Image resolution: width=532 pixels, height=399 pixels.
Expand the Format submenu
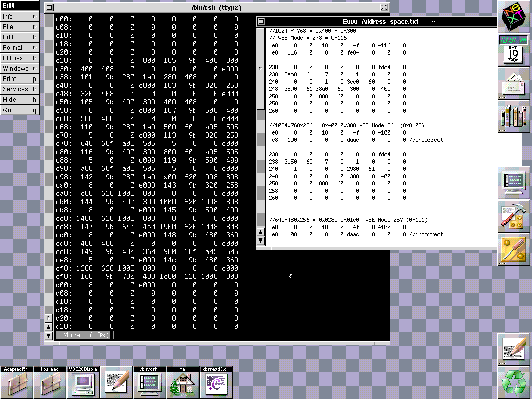tap(20, 48)
